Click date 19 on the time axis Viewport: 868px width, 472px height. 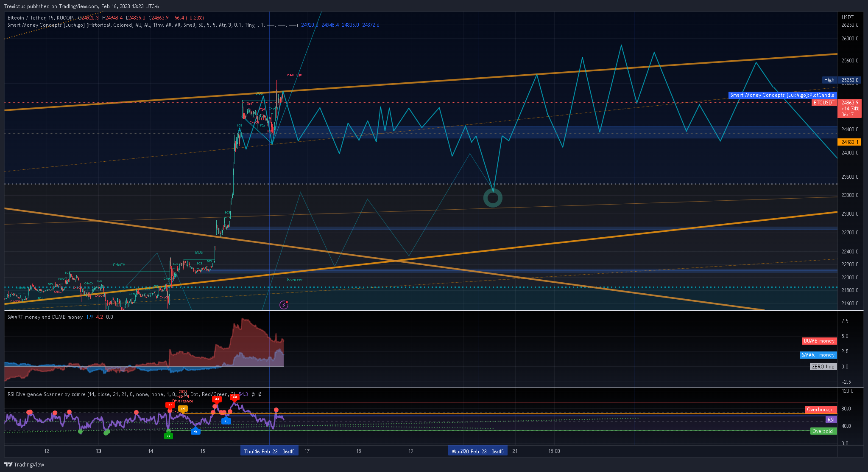coord(410,451)
